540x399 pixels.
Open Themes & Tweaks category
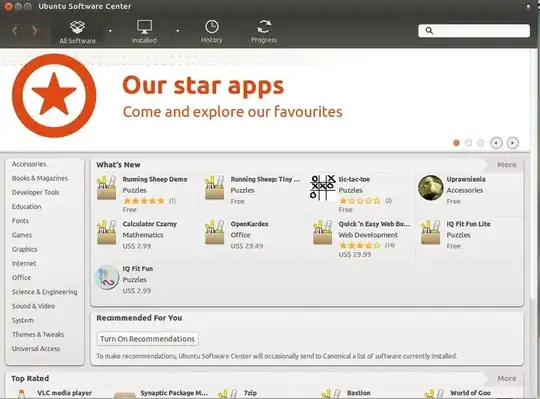pos(38,334)
